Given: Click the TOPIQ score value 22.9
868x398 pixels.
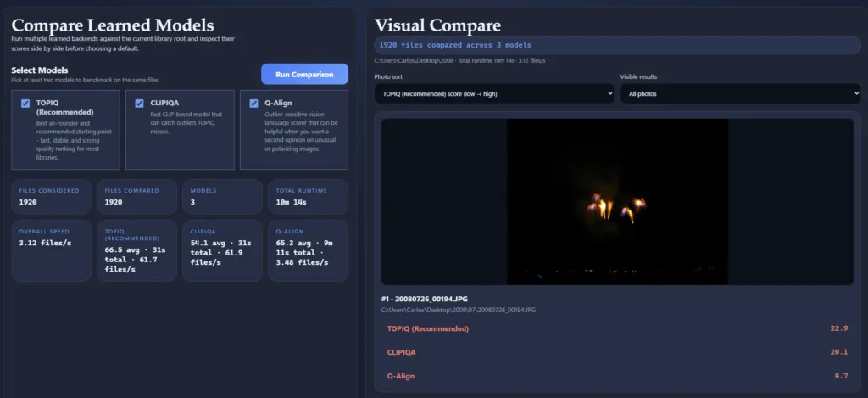Looking at the screenshot, I should (838, 328).
